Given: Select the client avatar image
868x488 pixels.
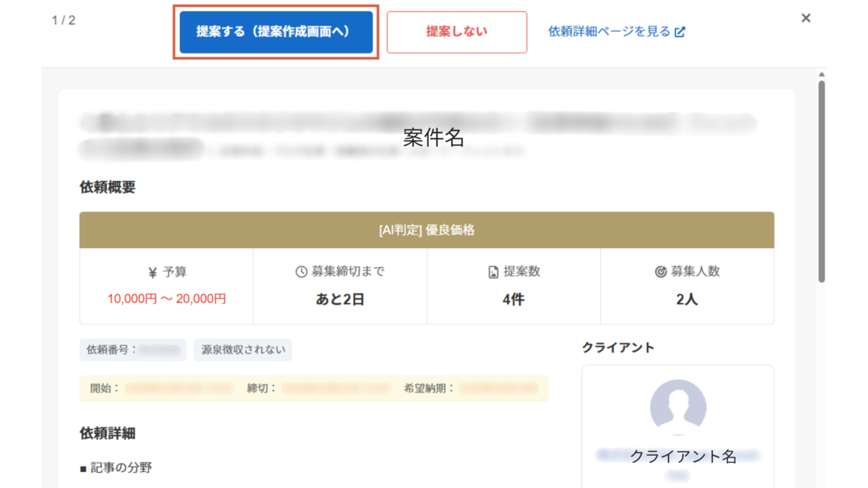Looking at the screenshot, I should coord(677,408).
